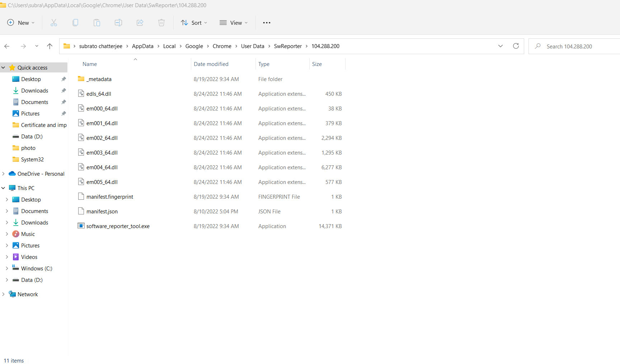Open the New item dropdown

[21, 23]
